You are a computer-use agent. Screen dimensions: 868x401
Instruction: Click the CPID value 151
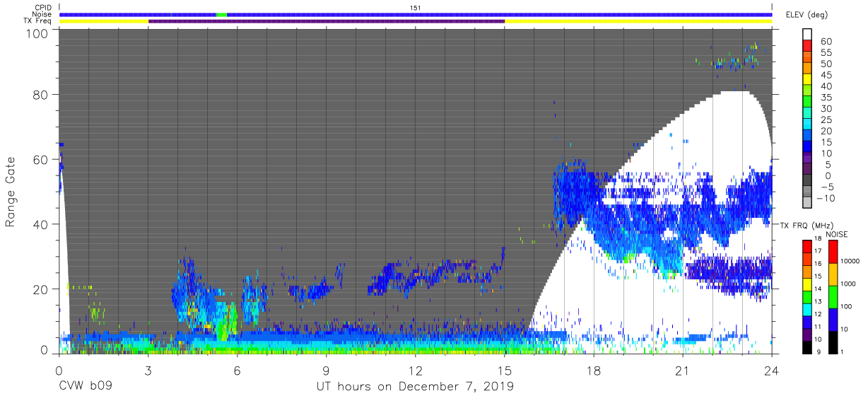[x=416, y=8]
